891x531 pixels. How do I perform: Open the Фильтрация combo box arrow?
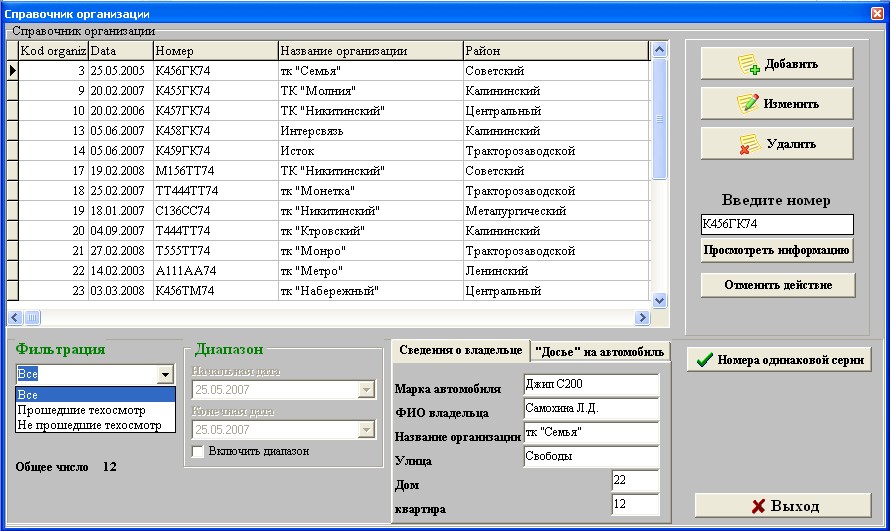click(165, 374)
